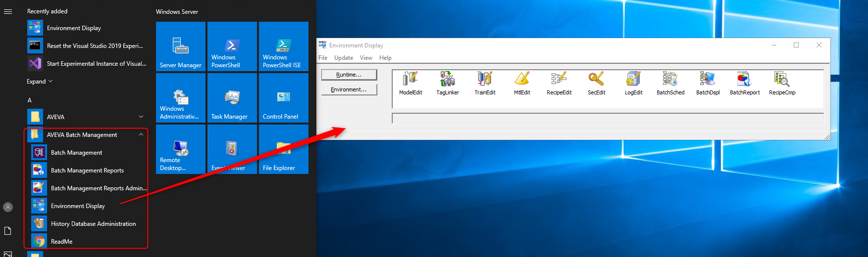The image size is (868, 257).
Task: Launch Environment Display under AVEVA Batch Management
Action: [87, 206]
